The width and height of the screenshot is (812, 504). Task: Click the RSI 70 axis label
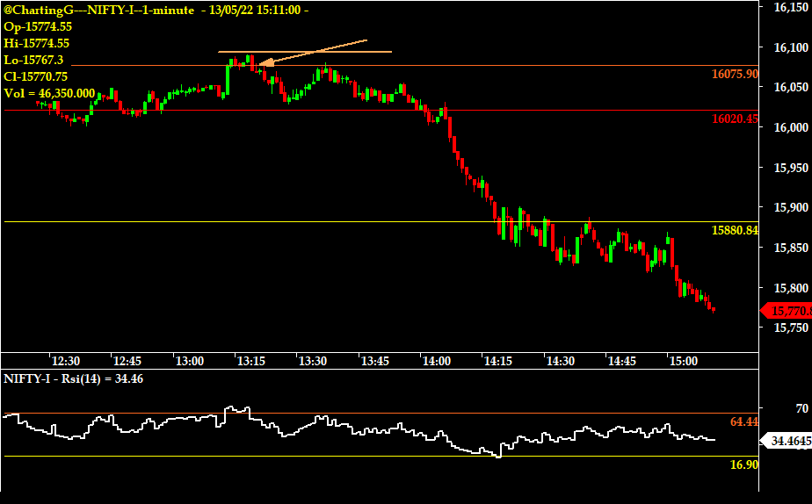[801, 409]
